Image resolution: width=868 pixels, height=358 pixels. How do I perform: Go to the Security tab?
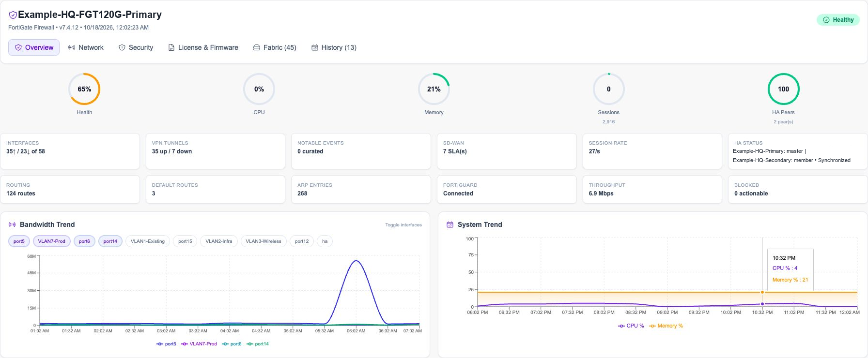pos(136,47)
